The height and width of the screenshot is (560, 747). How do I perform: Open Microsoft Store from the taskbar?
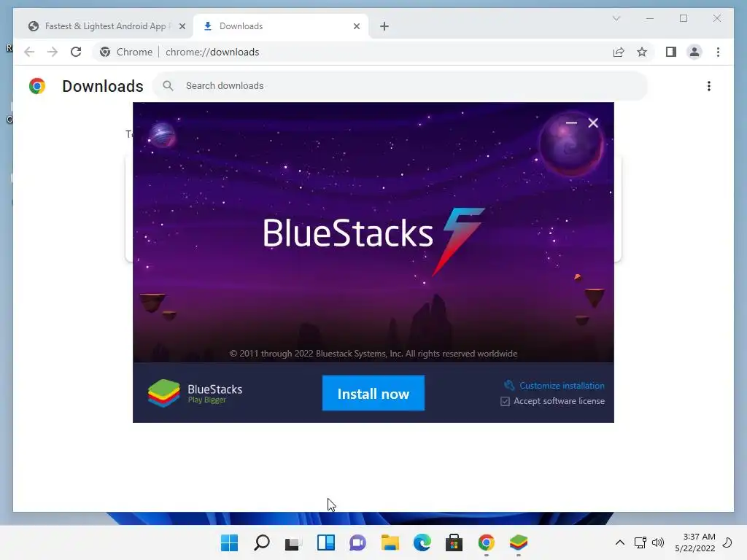454,542
